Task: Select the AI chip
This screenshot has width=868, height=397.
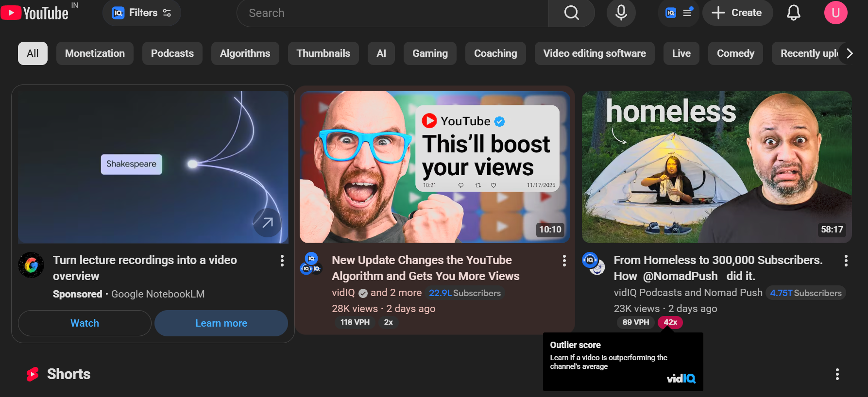Action: pyautogui.click(x=381, y=53)
